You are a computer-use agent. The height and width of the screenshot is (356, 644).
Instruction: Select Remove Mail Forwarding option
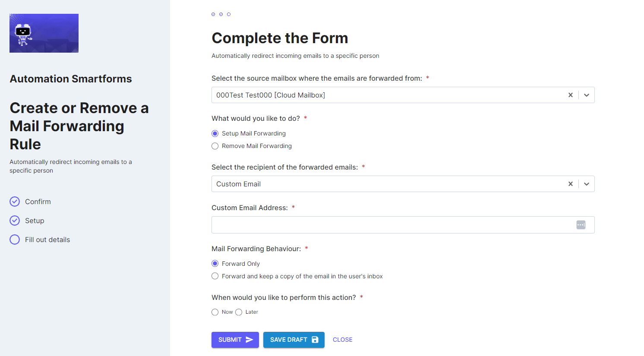(x=215, y=146)
